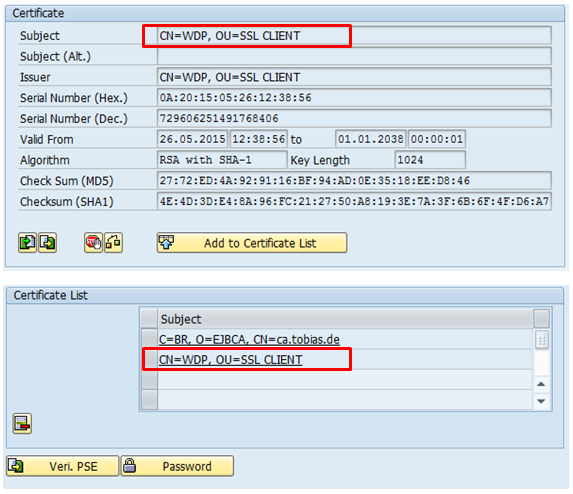
Task: Select the row marker for the CN=WDP row
Action: coord(149,360)
